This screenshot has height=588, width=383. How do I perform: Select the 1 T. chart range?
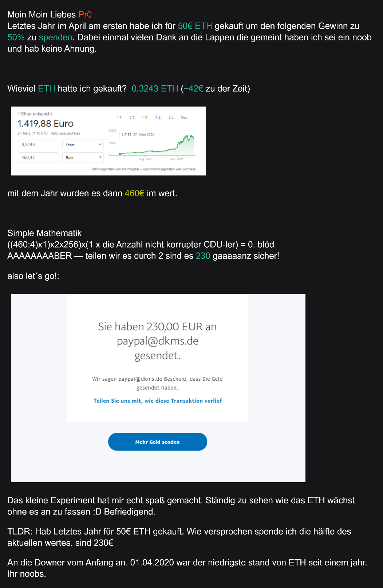[119, 117]
